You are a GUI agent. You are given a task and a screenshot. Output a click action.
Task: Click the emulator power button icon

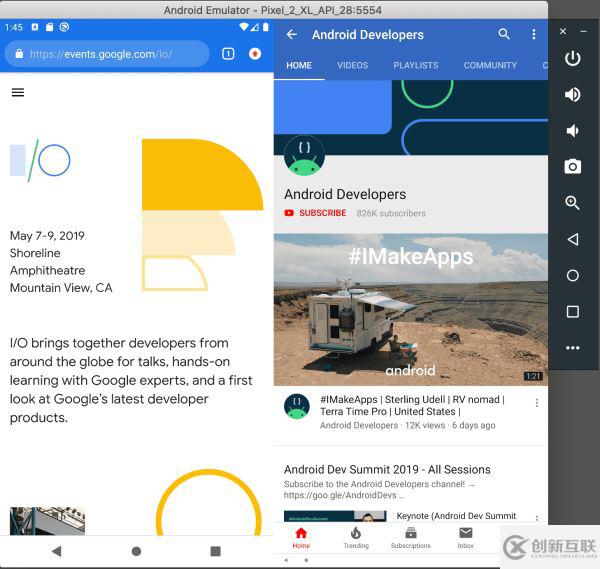click(572, 59)
